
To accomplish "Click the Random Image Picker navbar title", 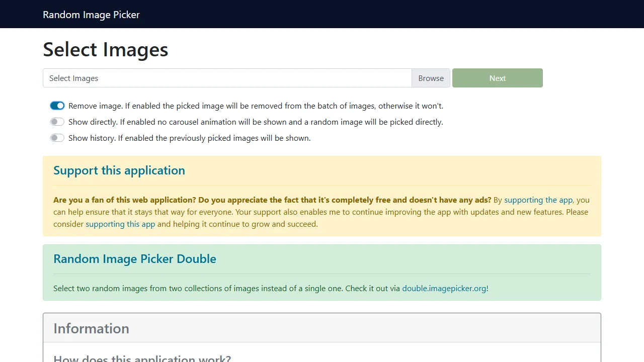I will 91,15.
